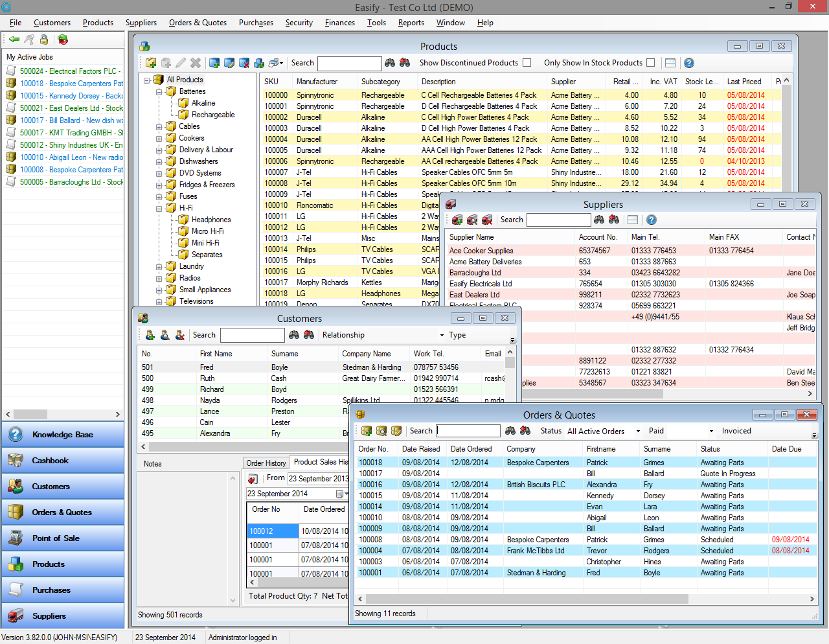
Task: Click search field in Orders & Quotes
Action: [x=468, y=431]
